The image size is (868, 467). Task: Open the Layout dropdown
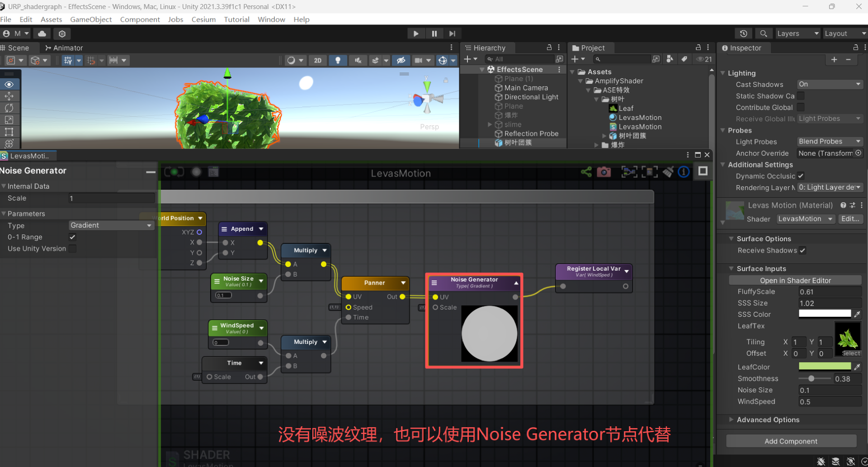click(x=845, y=33)
